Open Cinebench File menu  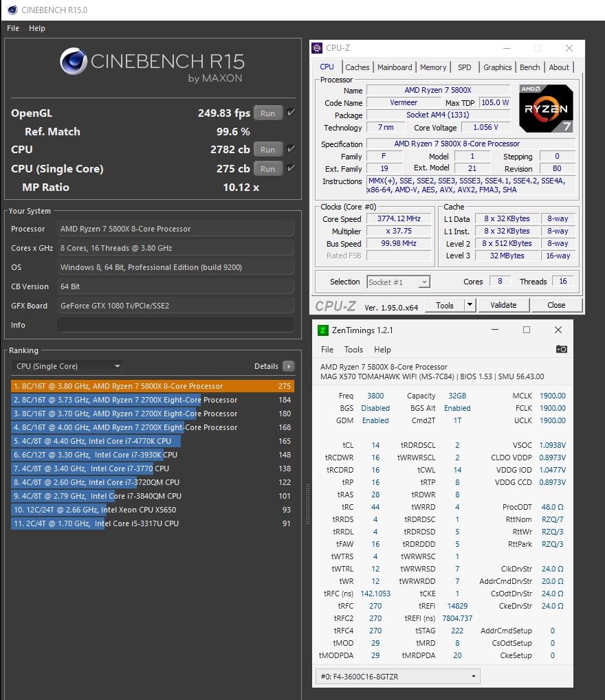tap(13, 28)
